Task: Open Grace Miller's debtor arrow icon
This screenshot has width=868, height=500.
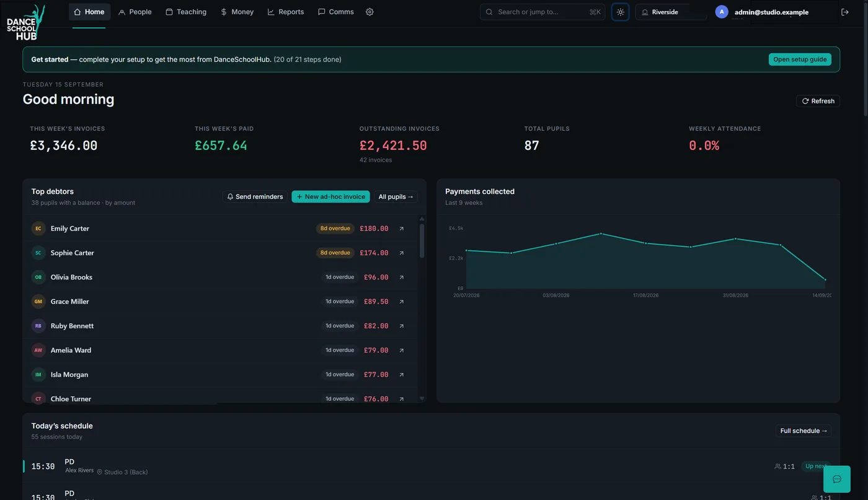Action: (x=401, y=302)
